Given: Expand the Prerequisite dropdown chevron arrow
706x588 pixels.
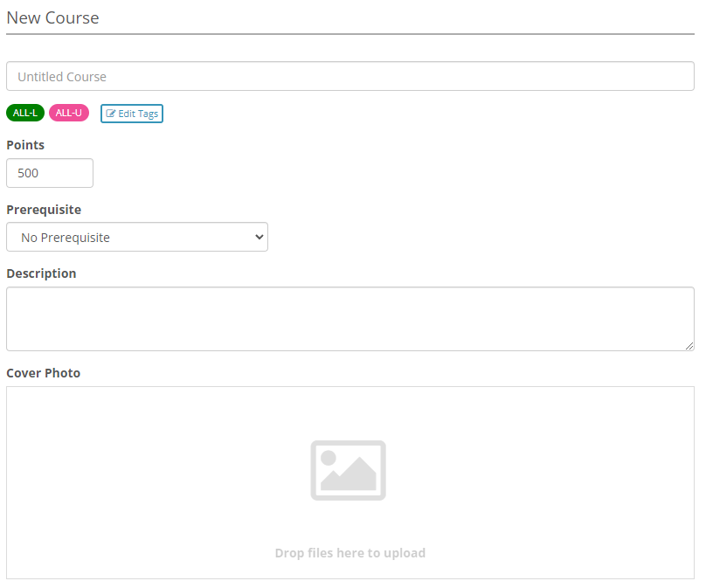Looking at the screenshot, I should tap(259, 237).
